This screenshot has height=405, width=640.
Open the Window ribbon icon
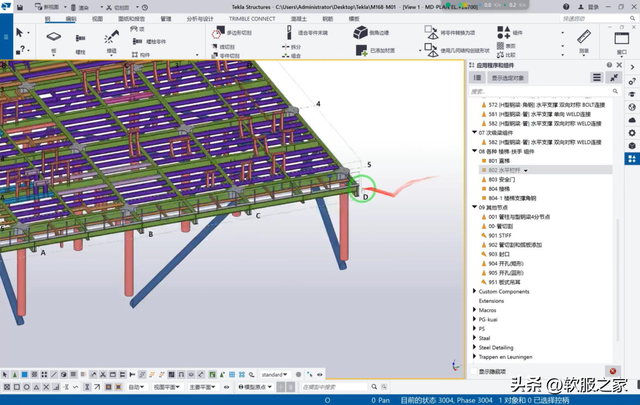tap(622, 38)
